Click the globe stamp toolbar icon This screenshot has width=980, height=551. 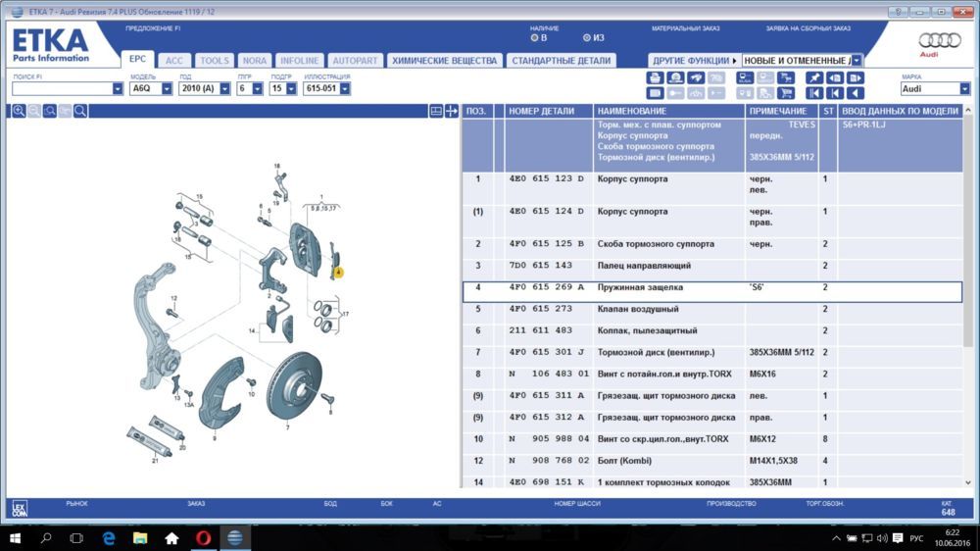point(675,77)
